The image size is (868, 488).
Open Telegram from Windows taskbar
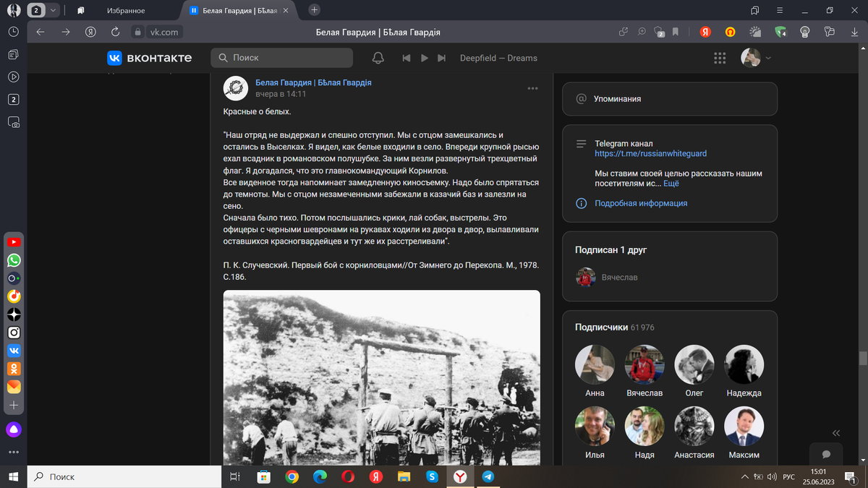(x=488, y=476)
